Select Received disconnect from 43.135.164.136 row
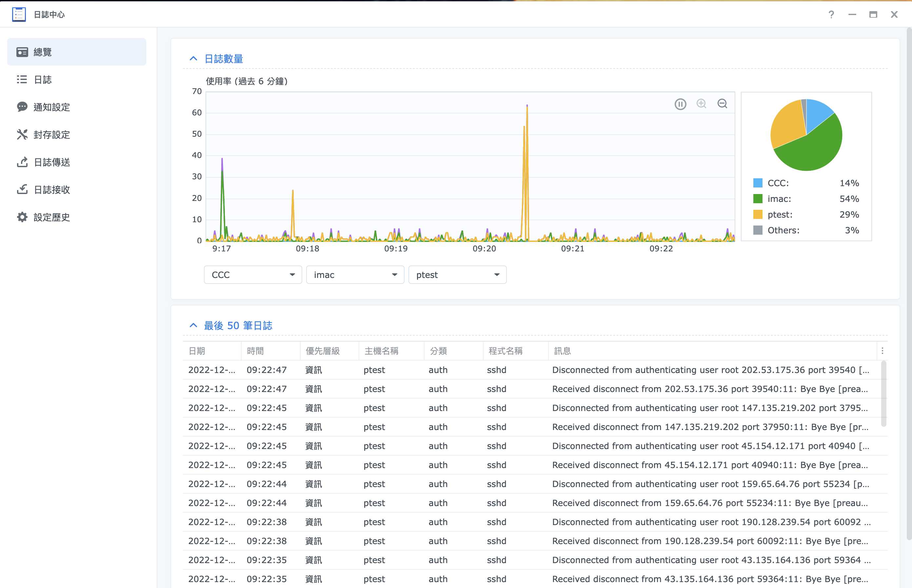The height and width of the screenshot is (588, 912). click(535, 579)
